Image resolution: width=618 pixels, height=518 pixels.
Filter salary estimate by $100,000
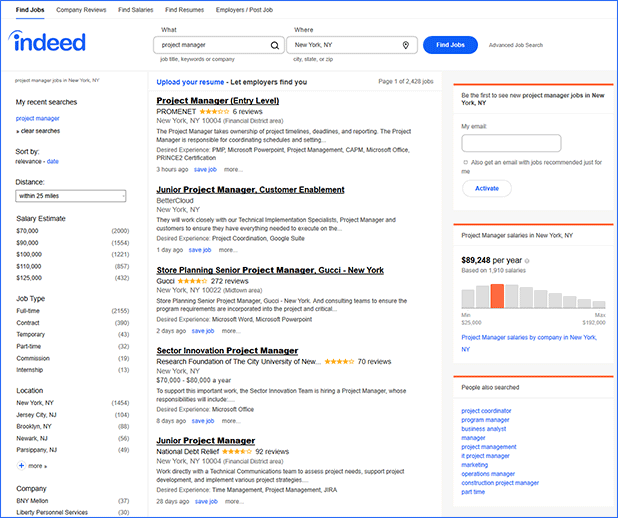pyautogui.click(x=29, y=255)
